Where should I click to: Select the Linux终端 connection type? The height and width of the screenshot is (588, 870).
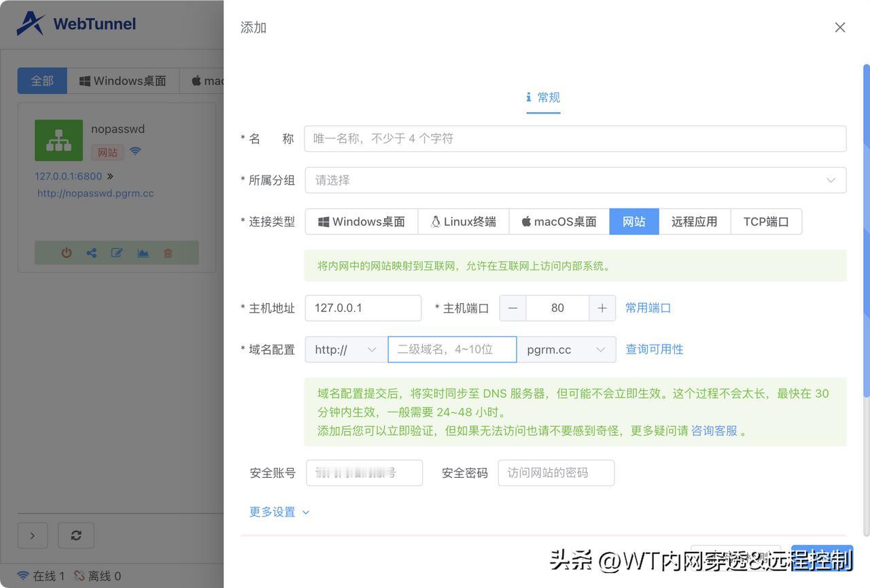464,221
